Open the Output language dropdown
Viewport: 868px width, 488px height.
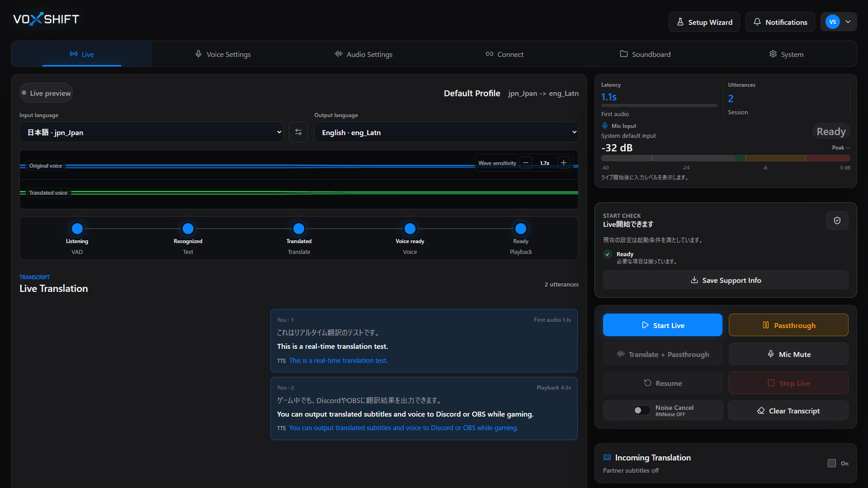[x=446, y=132]
